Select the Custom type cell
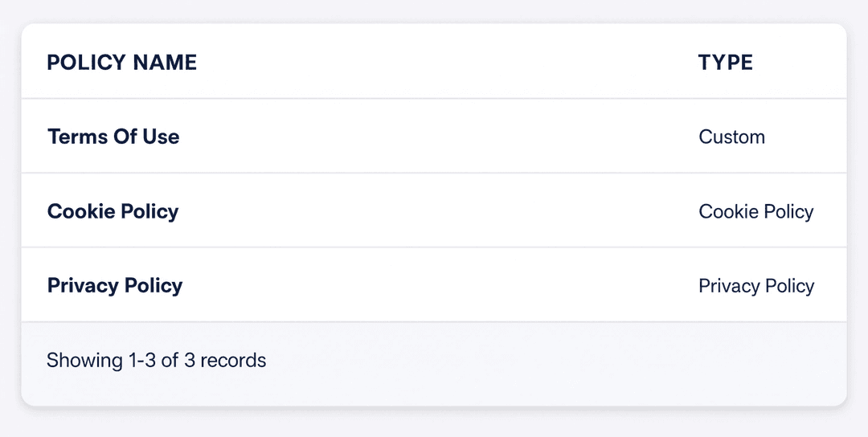 (x=732, y=137)
